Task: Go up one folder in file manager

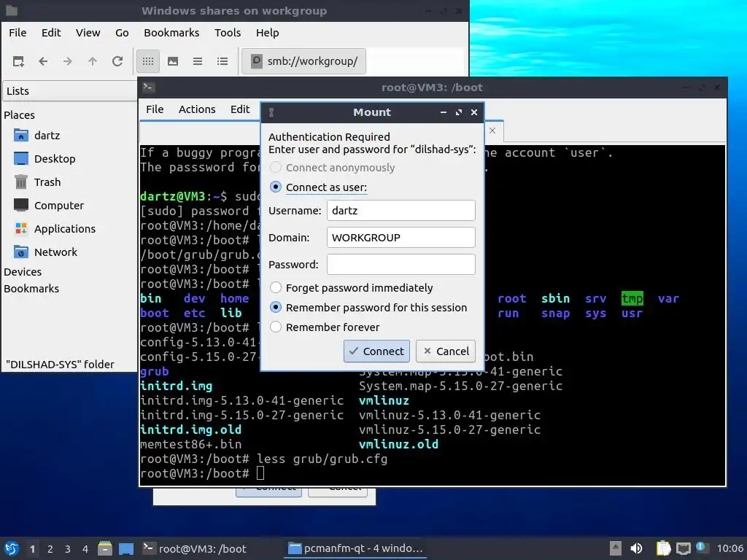Action: pyautogui.click(x=93, y=61)
